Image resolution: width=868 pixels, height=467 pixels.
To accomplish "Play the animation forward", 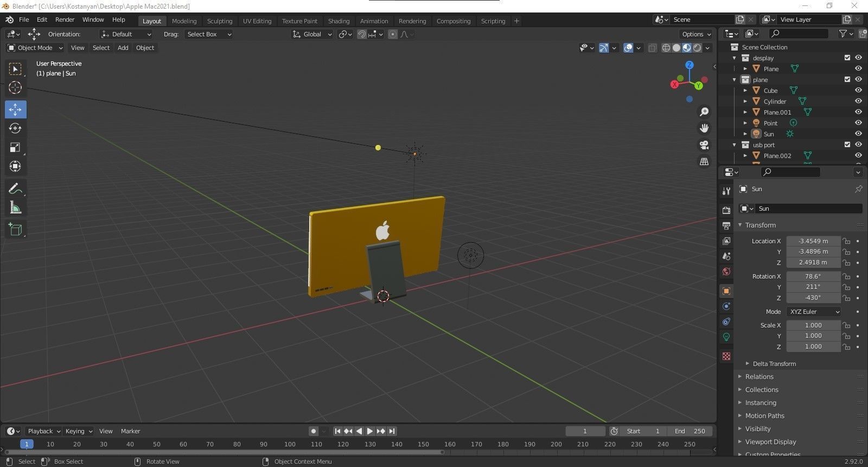I will click(370, 431).
